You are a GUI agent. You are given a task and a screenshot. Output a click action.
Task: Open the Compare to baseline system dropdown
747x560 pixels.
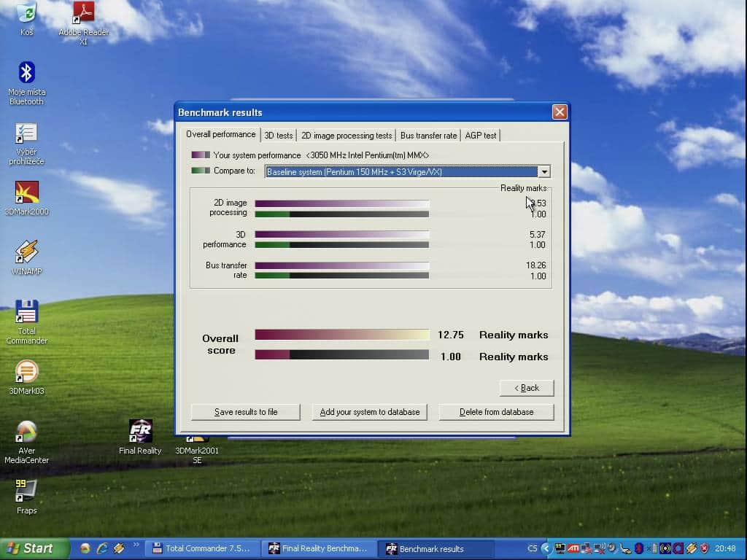(408, 171)
